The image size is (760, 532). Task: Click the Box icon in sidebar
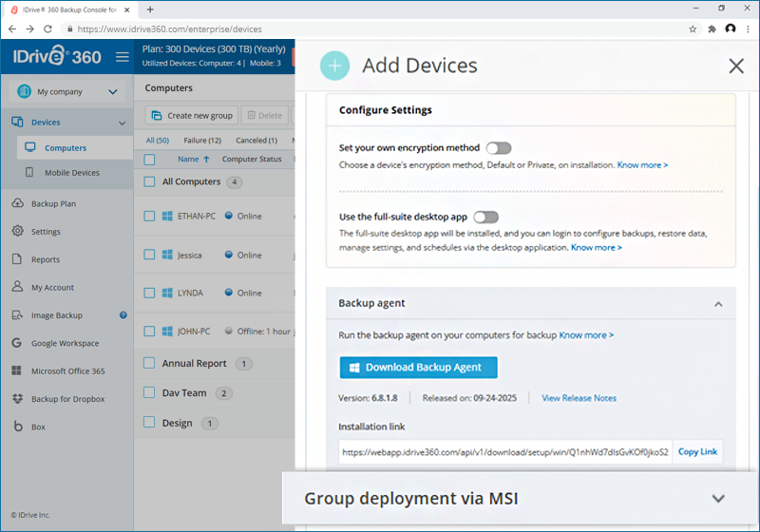pyautogui.click(x=18, y=426)
